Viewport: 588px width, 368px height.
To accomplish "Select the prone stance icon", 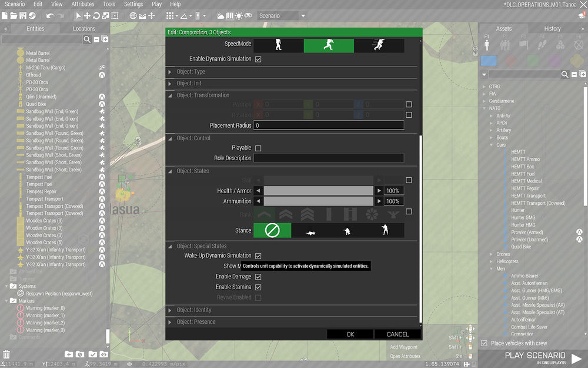I will point(310,231).
